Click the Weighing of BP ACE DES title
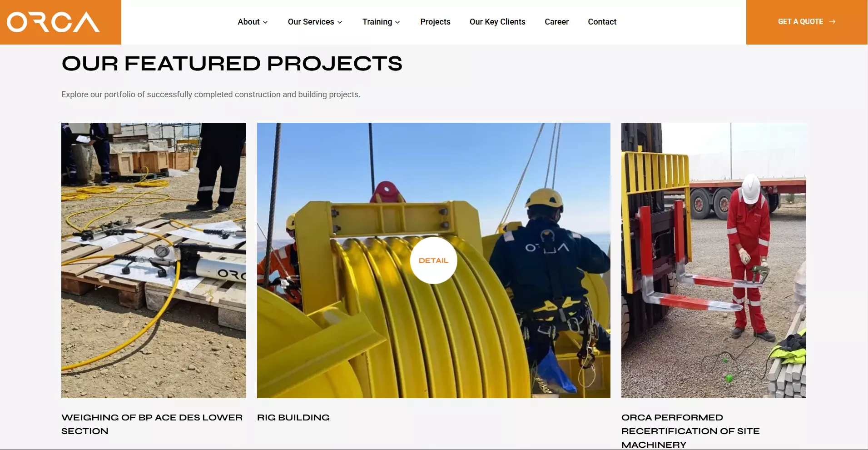868x450 pixels. 152,424
